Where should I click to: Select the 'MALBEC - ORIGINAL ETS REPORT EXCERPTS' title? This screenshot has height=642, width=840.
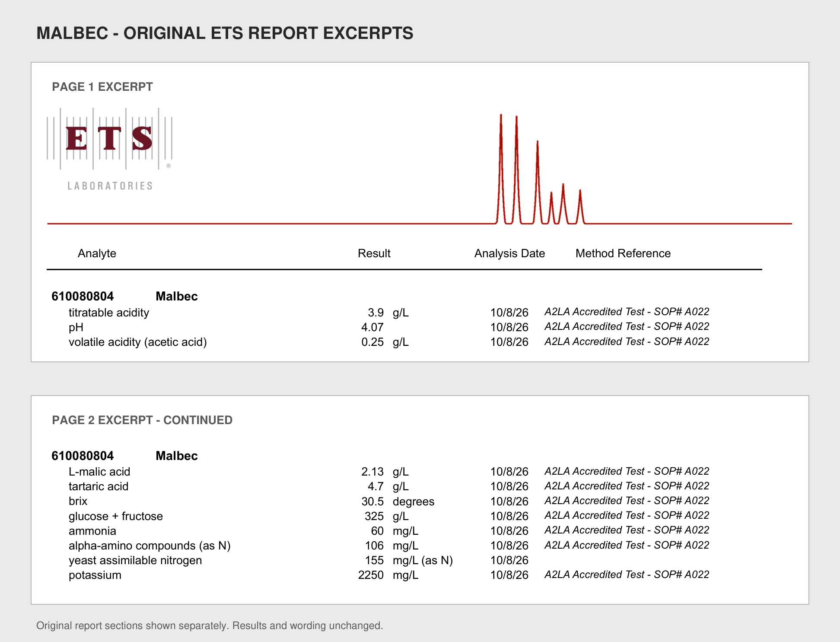pos(225,33)
